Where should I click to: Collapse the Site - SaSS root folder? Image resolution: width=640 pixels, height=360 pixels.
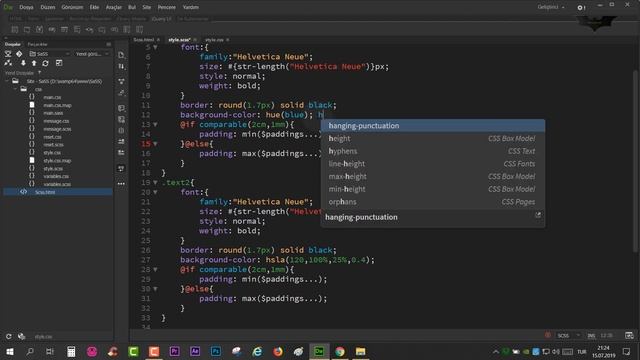coord(7,81)
